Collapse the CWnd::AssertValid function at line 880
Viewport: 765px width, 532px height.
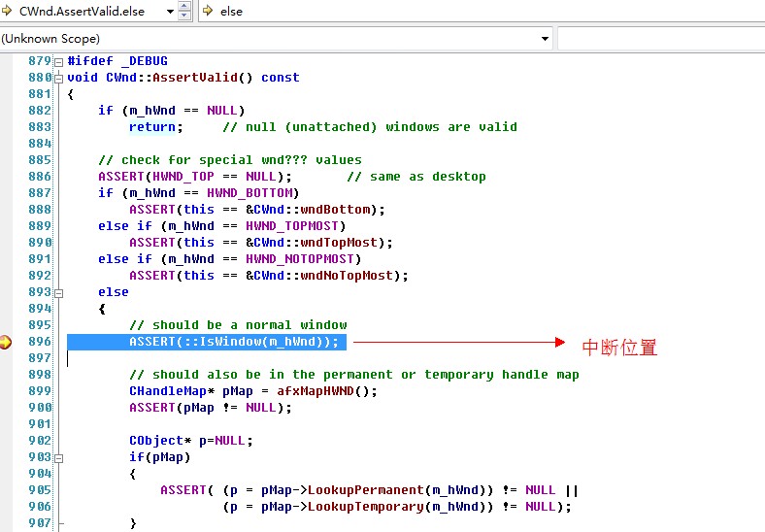(x=59, y=78)
